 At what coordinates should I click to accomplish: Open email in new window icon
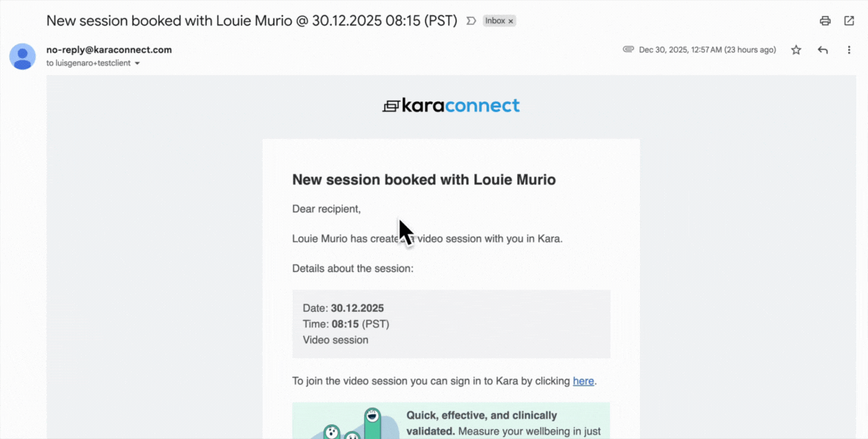pos(849,21)
